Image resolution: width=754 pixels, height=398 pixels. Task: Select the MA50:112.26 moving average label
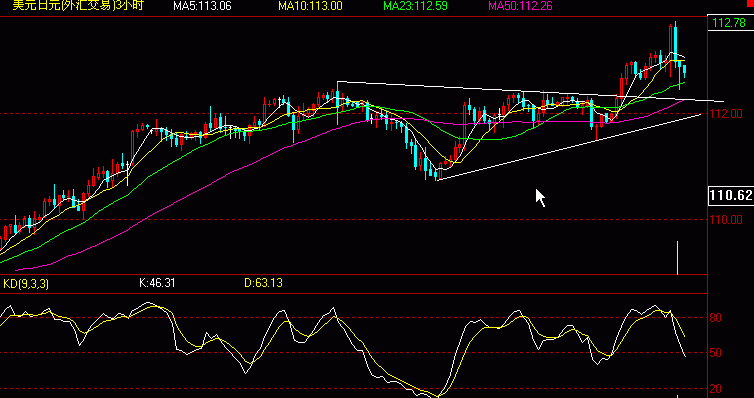coord(520,6)
